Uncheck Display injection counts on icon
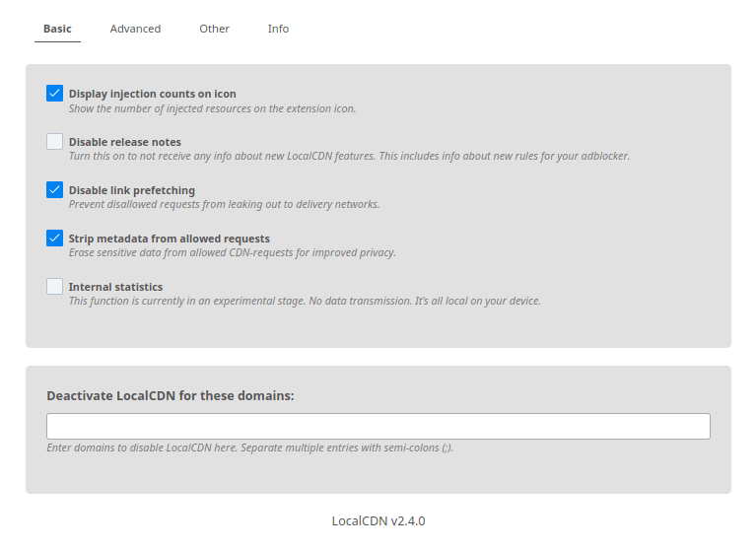Viewport: 756px width, 550px height. point(54,93)
